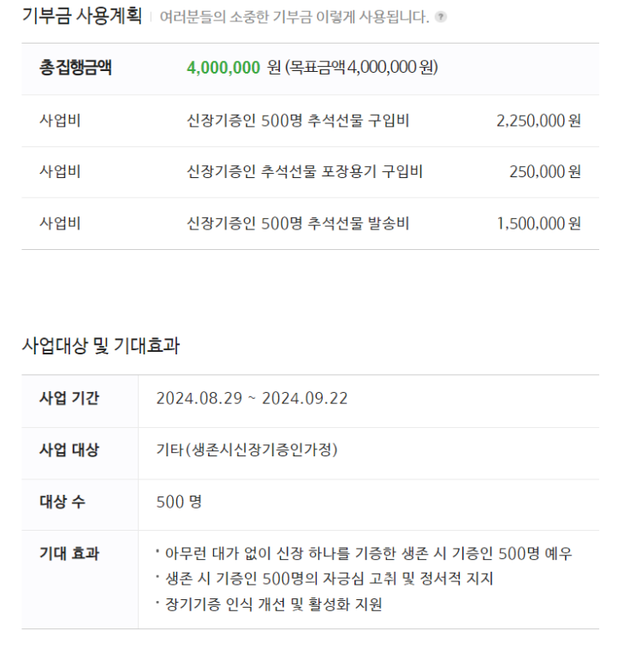636x672 pixels.
Task: Click the 1,500,000 원 amount
Action: pyautogui.click(x=538, y=223)
